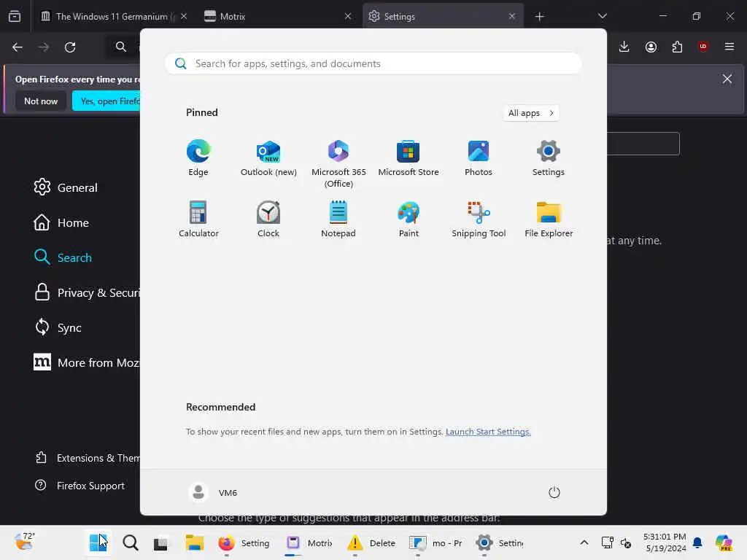The width and height of the screenshot is (747, 560).
Task: Open Microsoft Store pinned app
Action: click(x=409, y=158)
